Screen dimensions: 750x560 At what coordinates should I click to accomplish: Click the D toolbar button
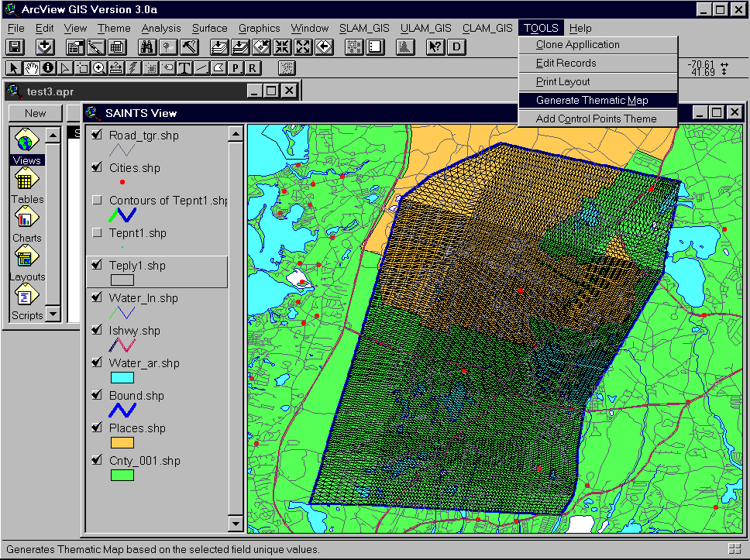click(x=457, y=47)
